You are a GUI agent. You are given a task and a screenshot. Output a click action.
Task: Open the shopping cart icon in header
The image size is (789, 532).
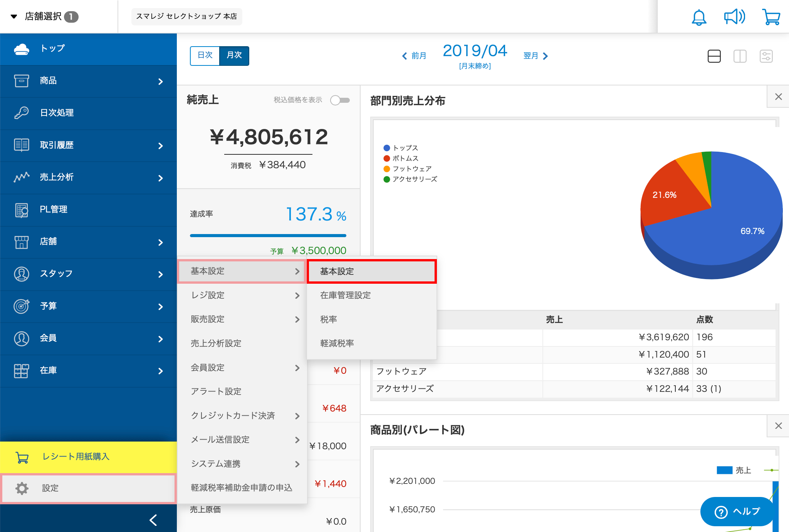pos(771,17)
